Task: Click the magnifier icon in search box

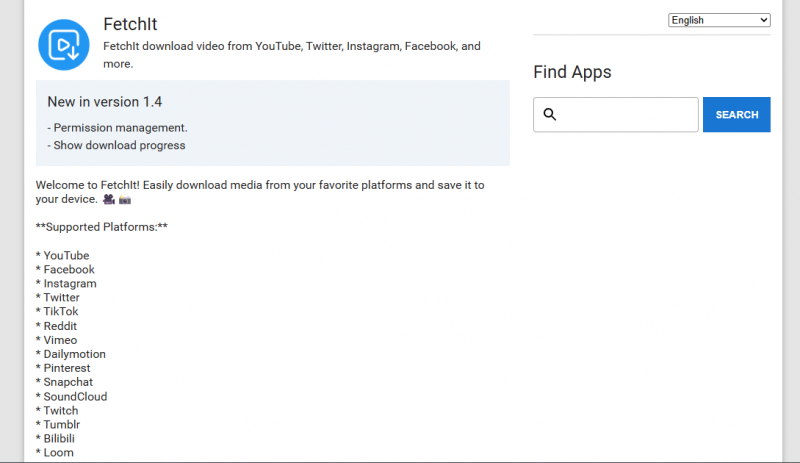Action: pyautogui.click(x=549, y=114)
